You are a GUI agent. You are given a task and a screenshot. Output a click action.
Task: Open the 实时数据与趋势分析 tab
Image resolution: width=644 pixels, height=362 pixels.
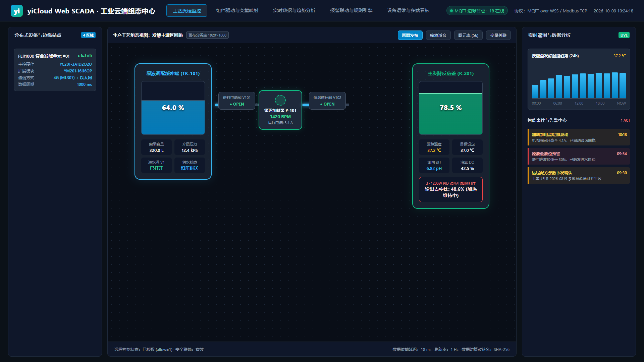point(294,11)
